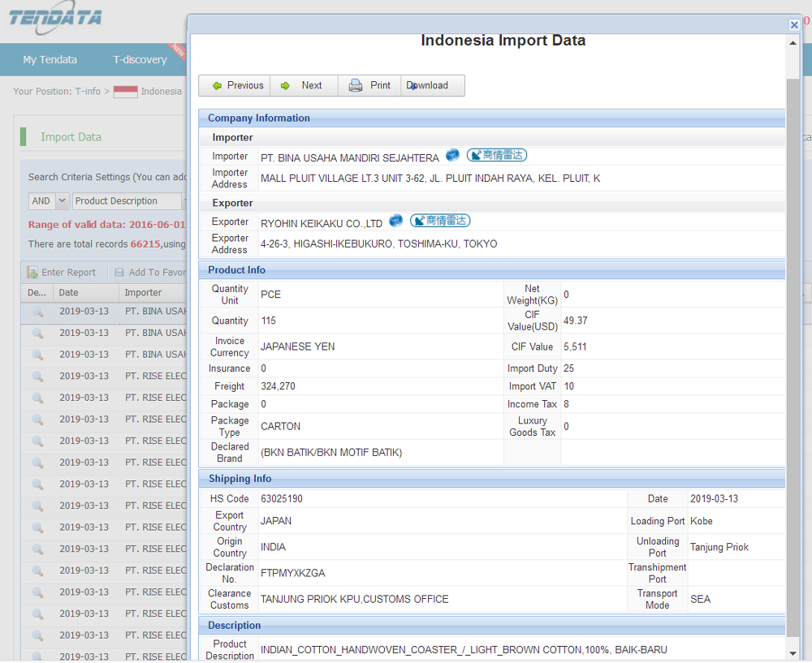Image resolution: width=812 pixels, height=663 pixels.
Task: Click the magnifier detail icon in first row
Action: (x=37, y=312)
